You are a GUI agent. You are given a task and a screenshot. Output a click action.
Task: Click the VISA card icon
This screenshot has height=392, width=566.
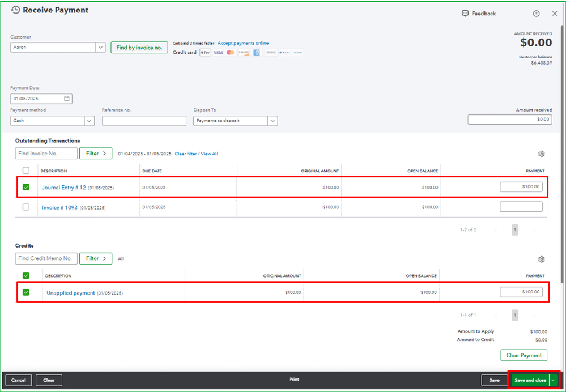[218, 52]
